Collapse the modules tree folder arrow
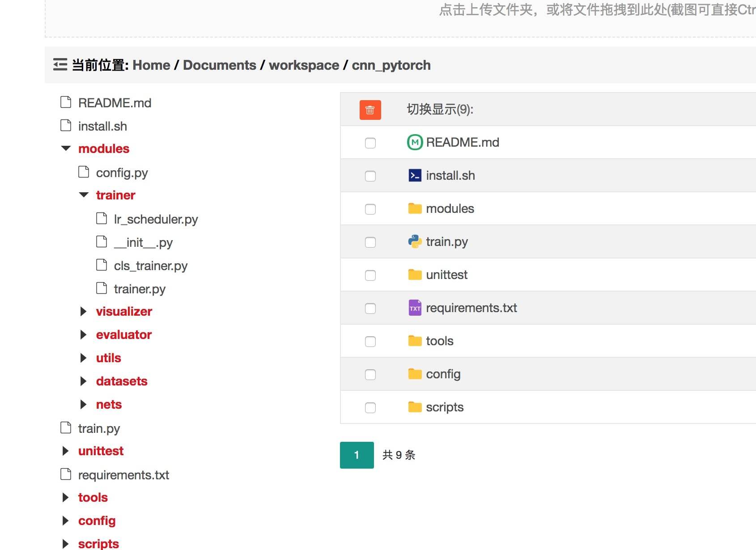756x550 pixels. tap(66, 148)
